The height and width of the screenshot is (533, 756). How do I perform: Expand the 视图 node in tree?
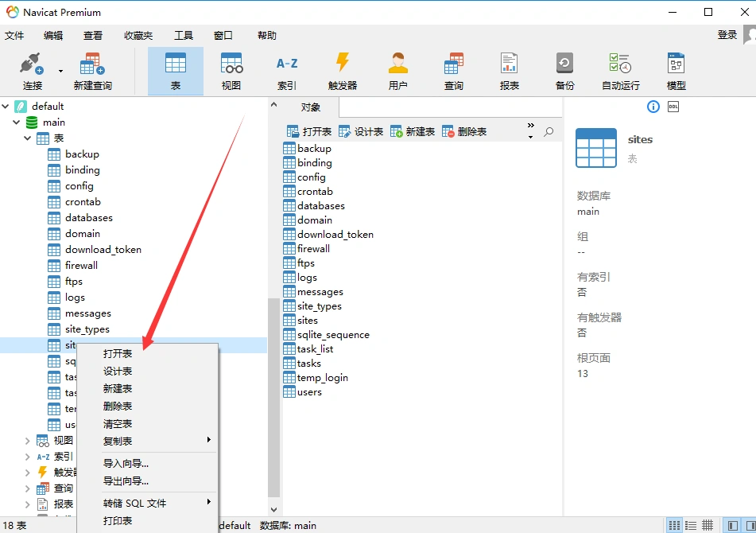[x=28, y=441]
